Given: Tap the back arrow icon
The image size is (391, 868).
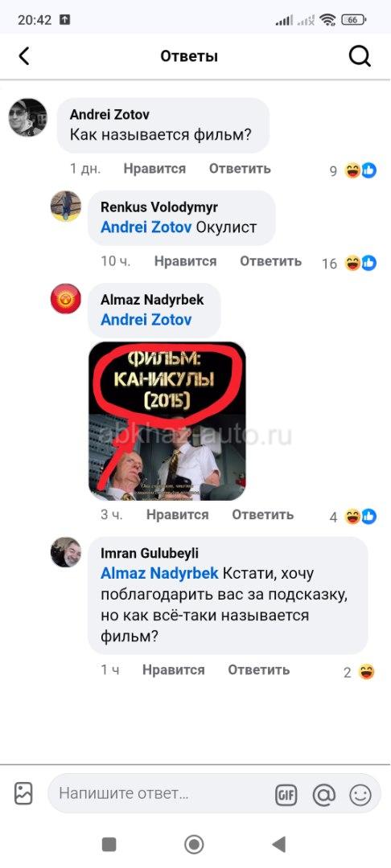Looking at the screenshot, I should pos(24,56).
